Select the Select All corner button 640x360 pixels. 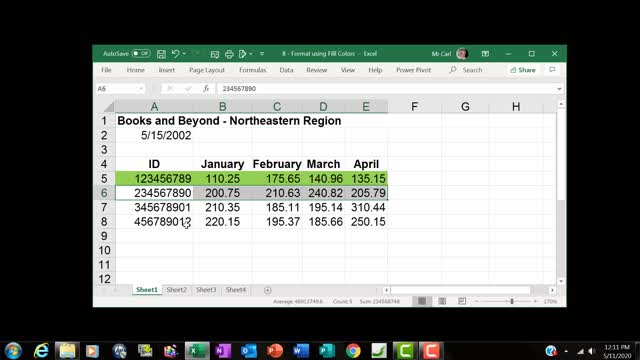tap(109, 107)
